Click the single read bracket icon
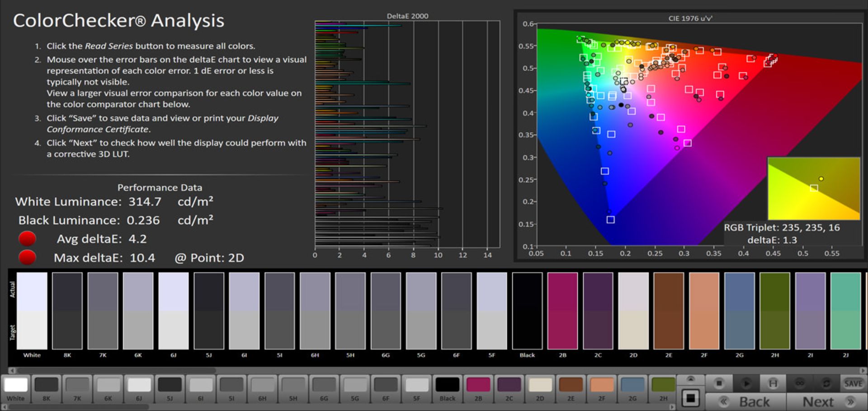 tap(773, 383)
